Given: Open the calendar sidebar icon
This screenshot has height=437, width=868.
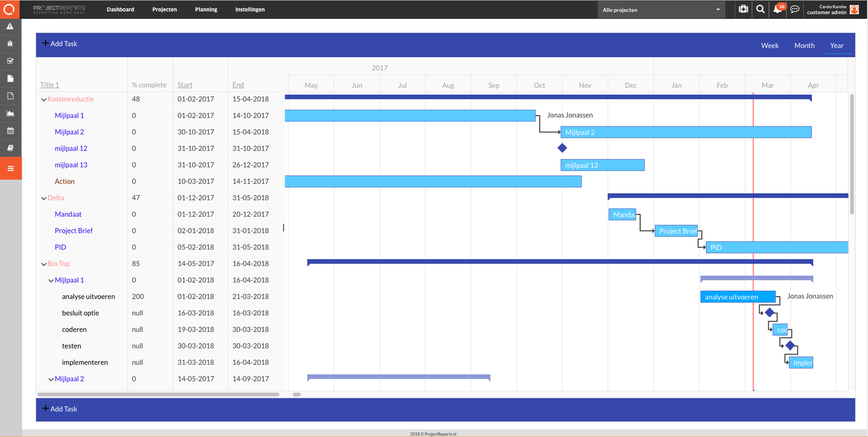Looking at the screenshot, I should pyautogui.click(x=10, y=130).
